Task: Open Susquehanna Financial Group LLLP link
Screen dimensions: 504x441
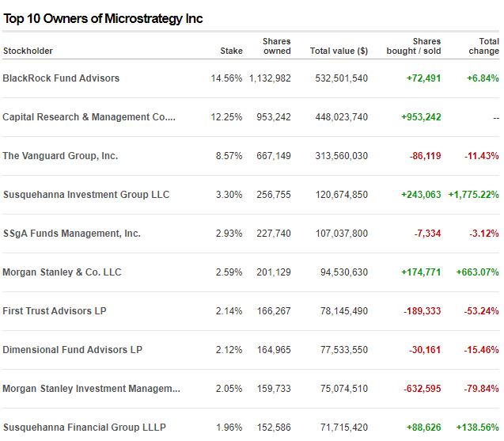Action: [85, 428]
